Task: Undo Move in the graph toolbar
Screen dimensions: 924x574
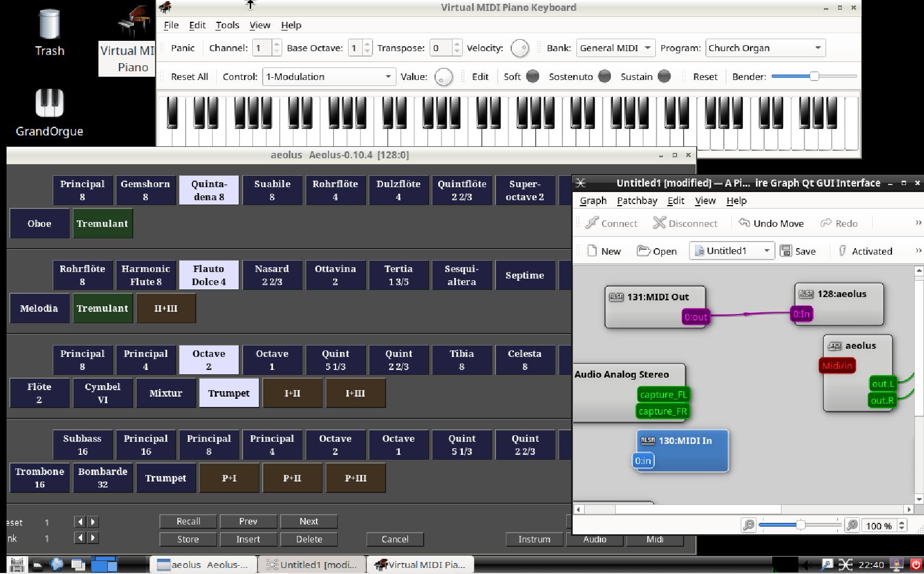Action: click(x=771, y=223)
